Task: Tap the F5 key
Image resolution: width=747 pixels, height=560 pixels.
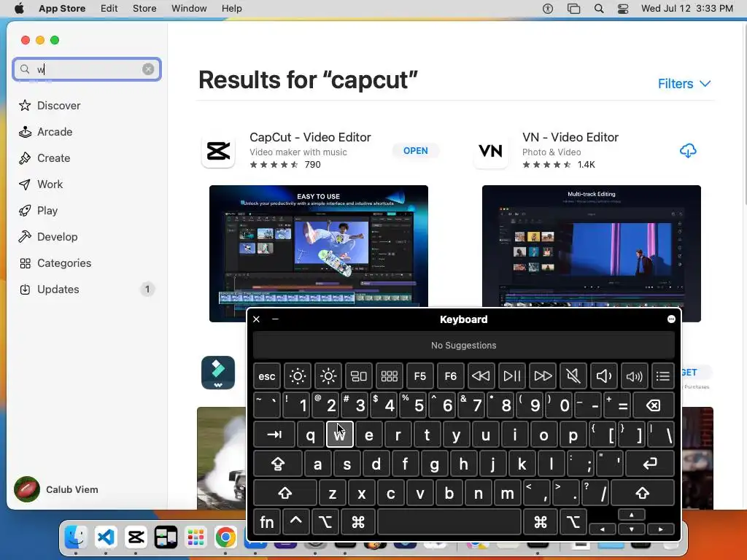Action: (419, 376)
